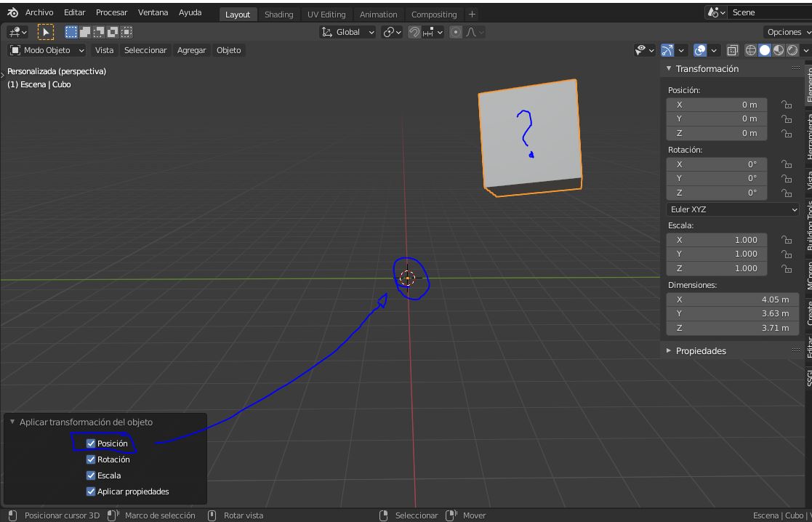Disable Aplicar propiedades checkbox

point(91,491)
